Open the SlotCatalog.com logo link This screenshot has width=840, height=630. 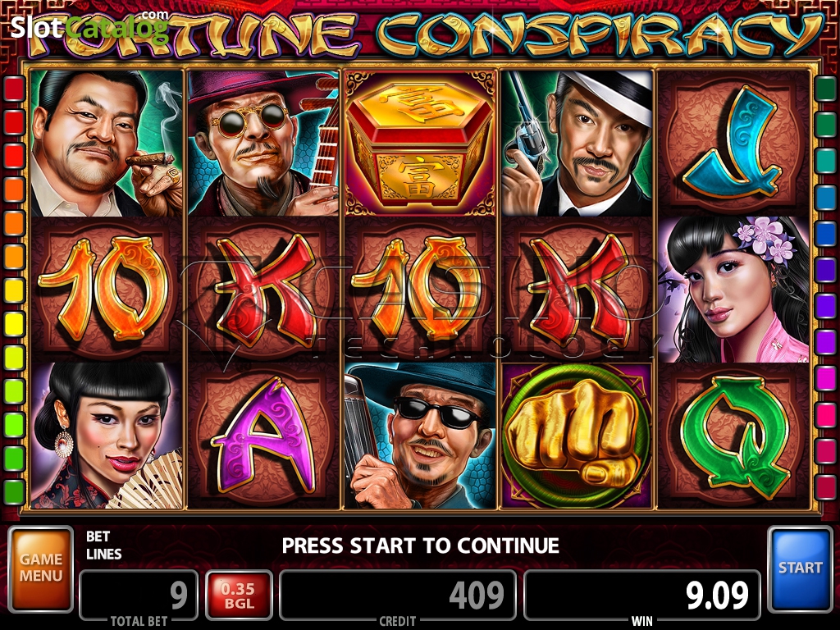[x=89, y=27]
